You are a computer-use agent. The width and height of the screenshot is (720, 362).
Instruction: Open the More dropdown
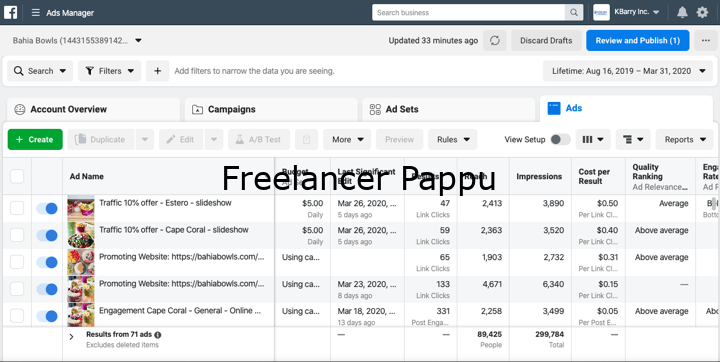click(x=347, y=139)
